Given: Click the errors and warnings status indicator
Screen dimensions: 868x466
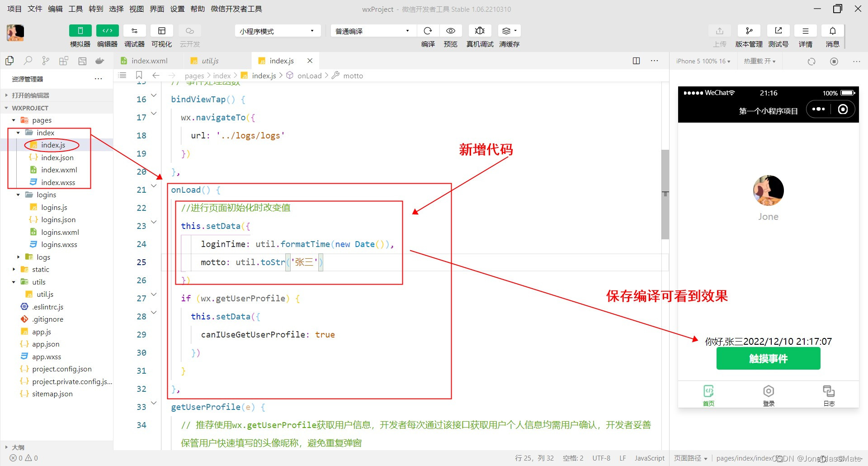Looking at the screenshot, I should (24, 458).
